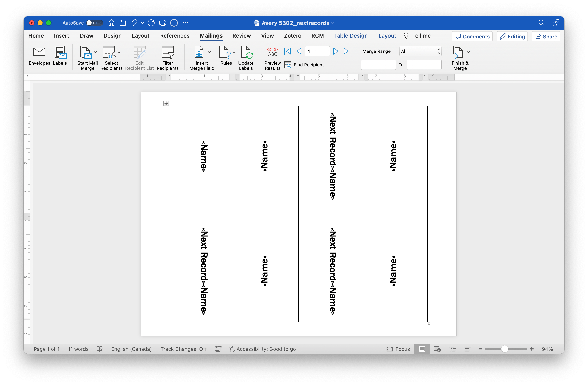This screenshot has height=385, width=588.
Task: Expand the Start Mail Merge dropdown arrow
Action: tap(95, 52)
